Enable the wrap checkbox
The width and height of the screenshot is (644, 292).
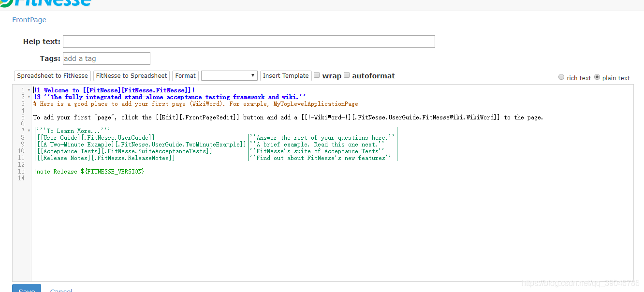tap(317, 75)
